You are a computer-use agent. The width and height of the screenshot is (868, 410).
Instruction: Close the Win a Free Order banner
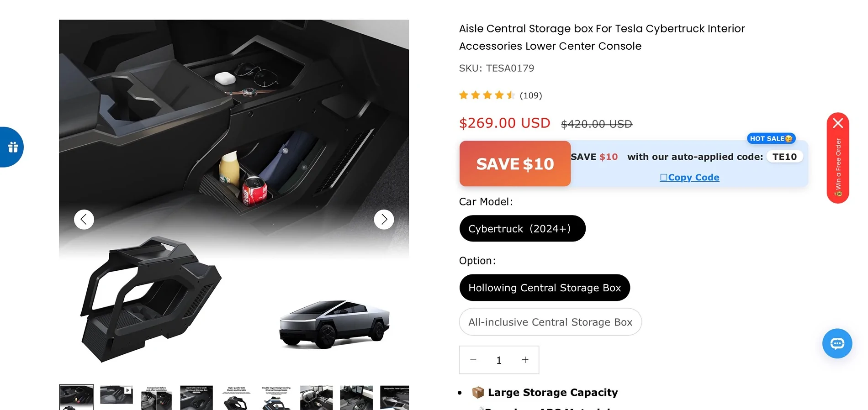pyautogui.click(x=838, y=123)
